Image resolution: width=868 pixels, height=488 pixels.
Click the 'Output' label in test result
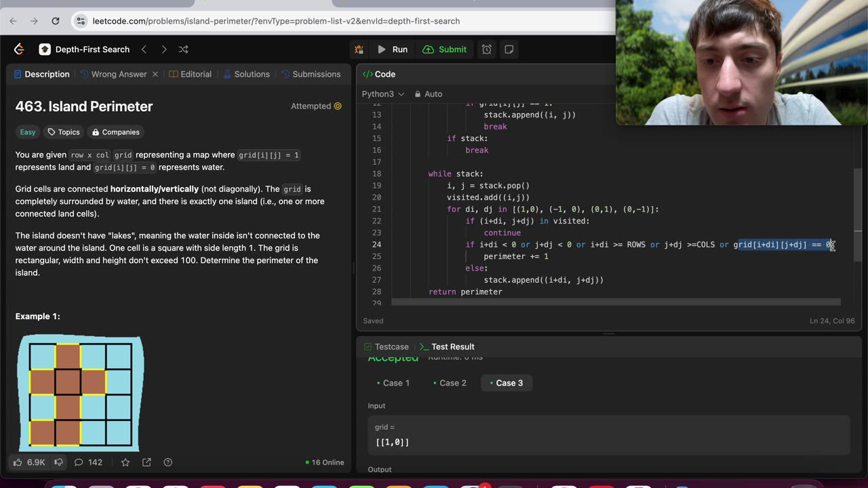380,469
